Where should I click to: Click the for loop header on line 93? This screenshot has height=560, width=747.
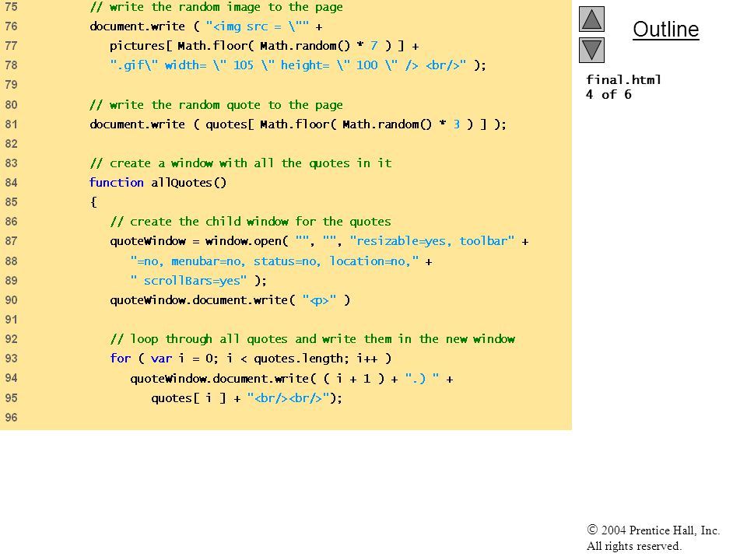[251, 359]
